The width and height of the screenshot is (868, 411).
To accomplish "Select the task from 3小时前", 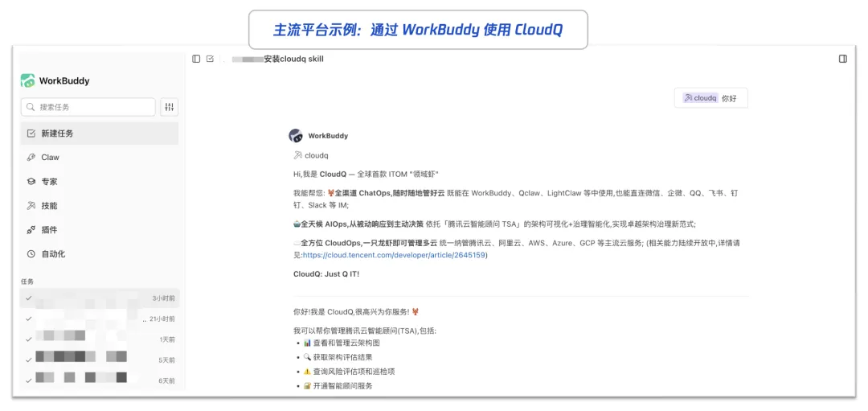I will (100, 298).
